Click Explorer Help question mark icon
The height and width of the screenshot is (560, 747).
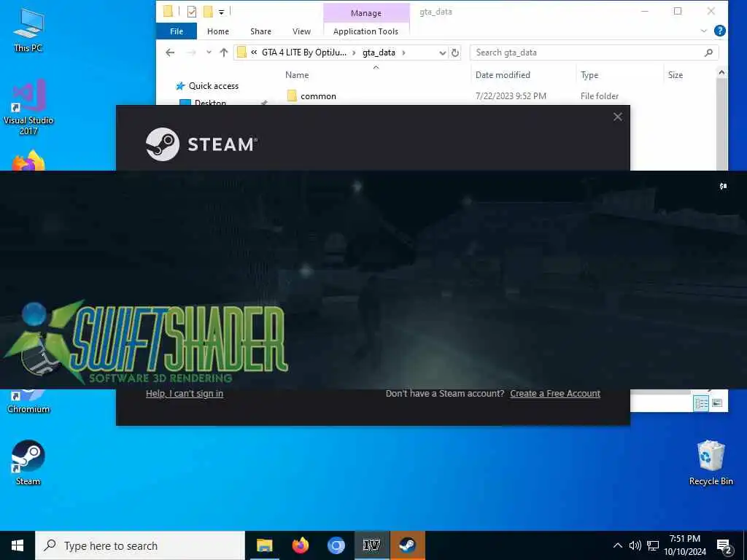[719, 31]
